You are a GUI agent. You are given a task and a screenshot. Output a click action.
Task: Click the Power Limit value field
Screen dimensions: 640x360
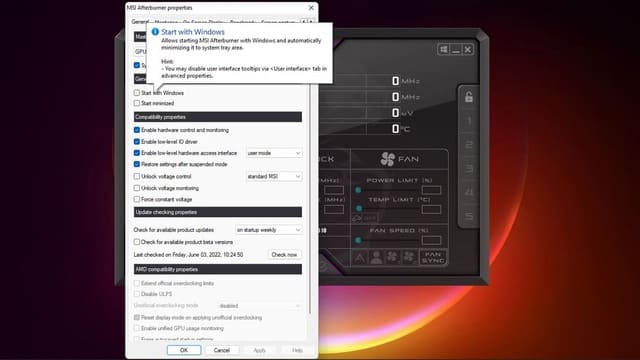pos(431,190)
